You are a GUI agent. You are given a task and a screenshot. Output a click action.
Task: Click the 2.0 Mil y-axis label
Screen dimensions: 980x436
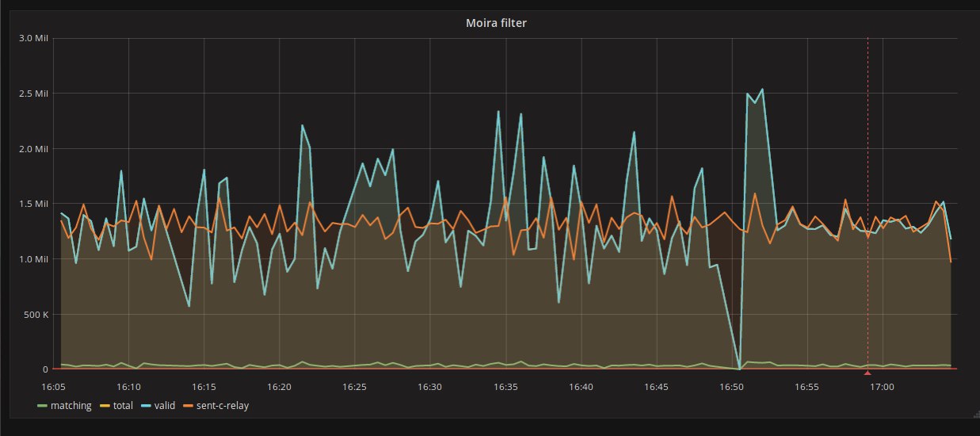(34, 148)
